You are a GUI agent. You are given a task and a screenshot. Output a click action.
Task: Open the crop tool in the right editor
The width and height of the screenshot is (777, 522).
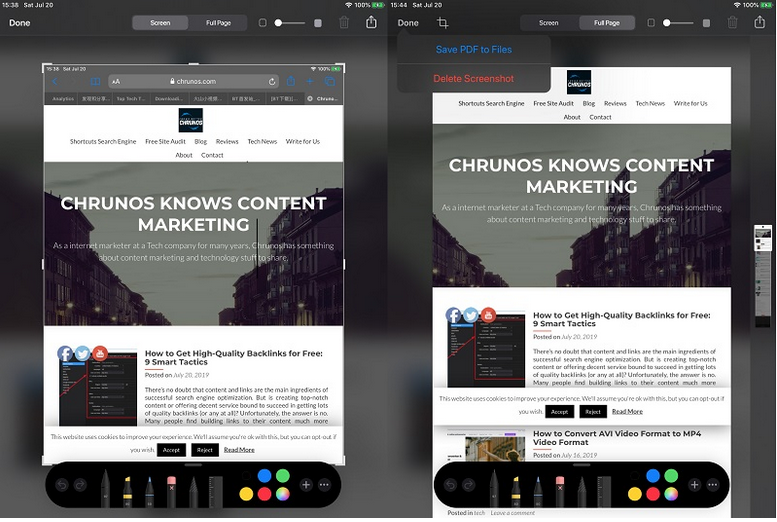443,23
